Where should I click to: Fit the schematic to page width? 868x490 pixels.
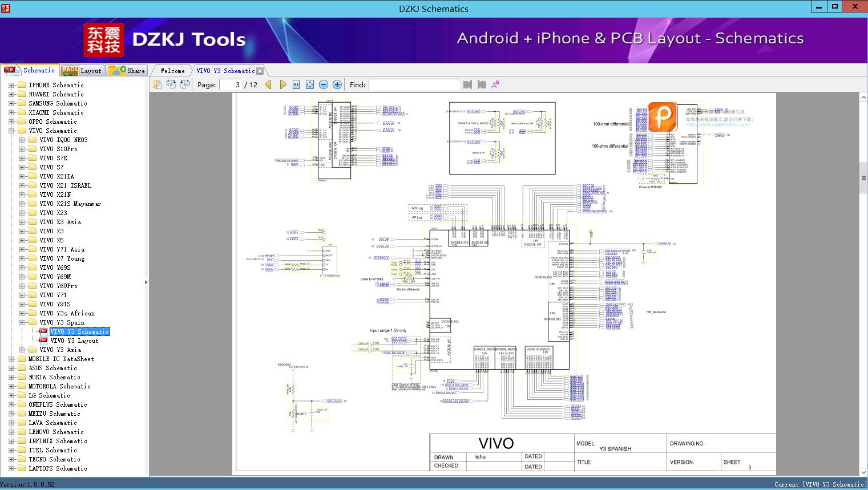296,84
